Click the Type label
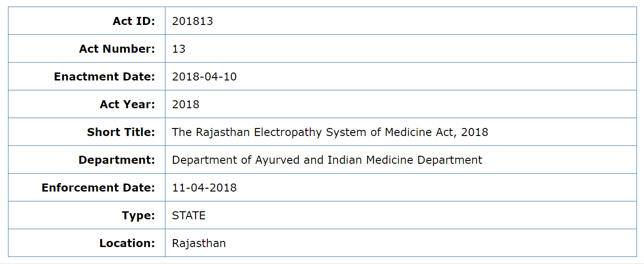This screenshot has width=644, height=264. click(138, 216)
